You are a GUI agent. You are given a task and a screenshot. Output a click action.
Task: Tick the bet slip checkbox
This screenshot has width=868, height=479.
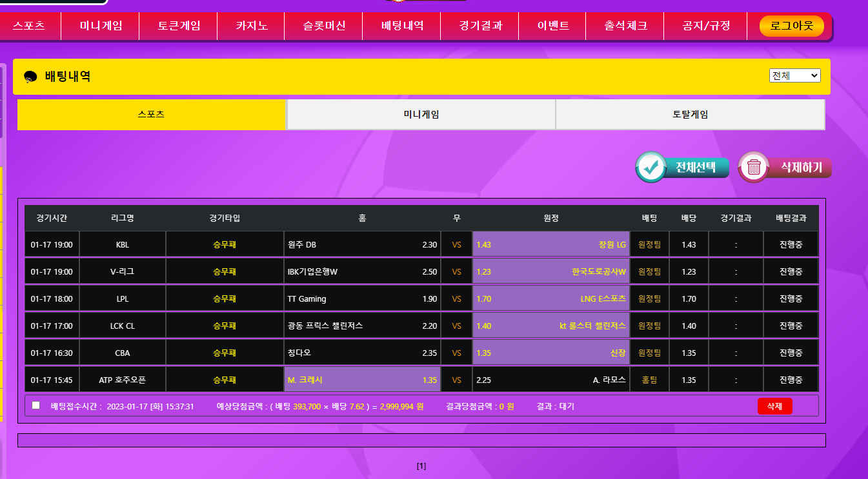point(36,406)
